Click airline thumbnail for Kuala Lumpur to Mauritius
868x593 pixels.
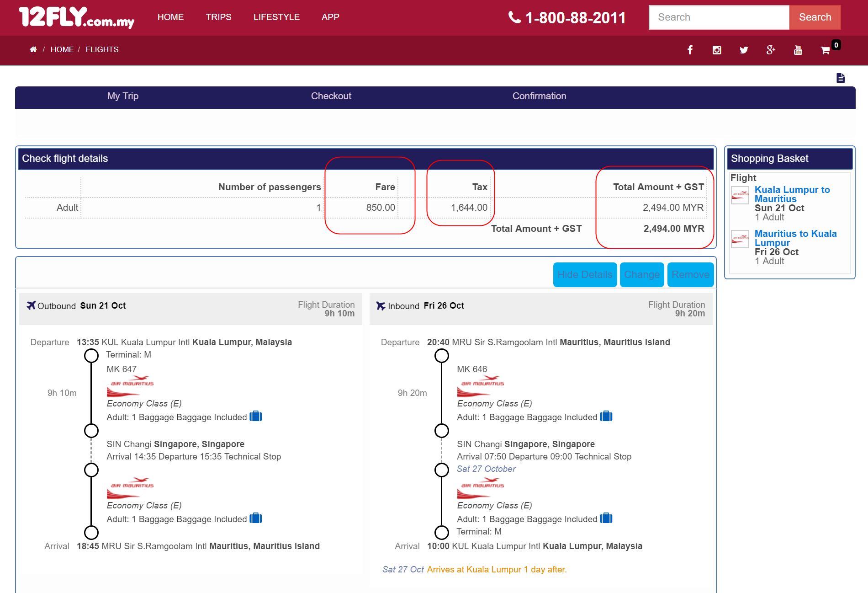[x=740, y=195]
